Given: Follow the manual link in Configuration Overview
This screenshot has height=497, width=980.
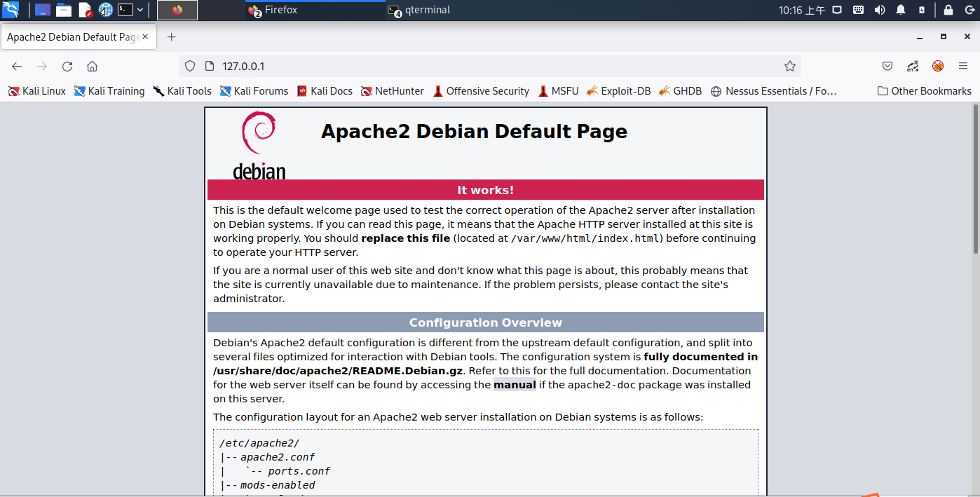Looking at the screenshot, I should tap(515, 385).
